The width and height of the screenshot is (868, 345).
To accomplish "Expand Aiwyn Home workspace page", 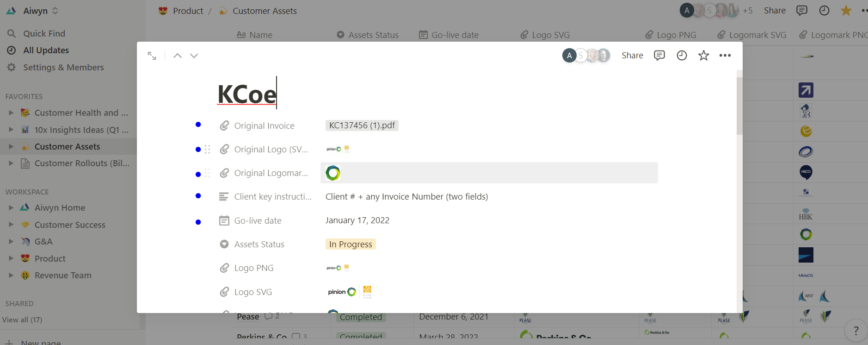I will pos(11,207).
